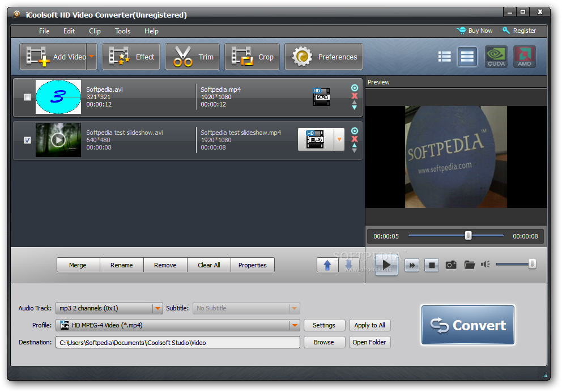Click the Clear All button
The width and height of the screenshot is (562, 392).
click(x=209, y=265)
